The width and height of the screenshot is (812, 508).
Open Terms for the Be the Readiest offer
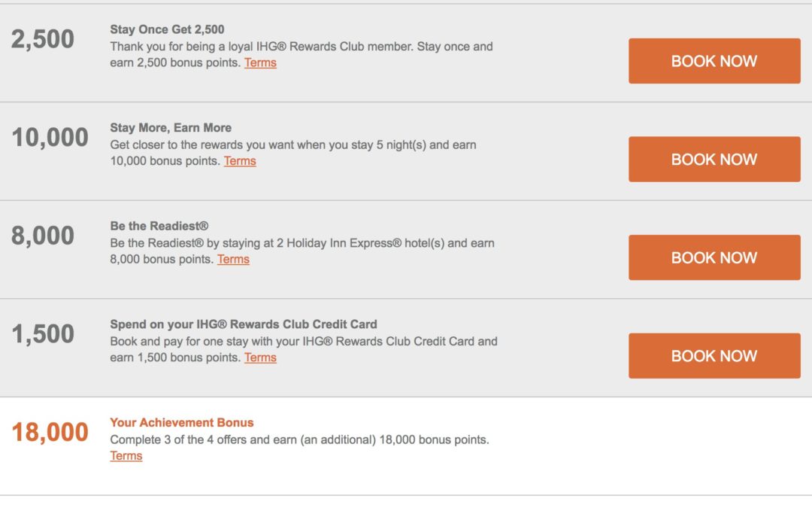tap(233, 259)
